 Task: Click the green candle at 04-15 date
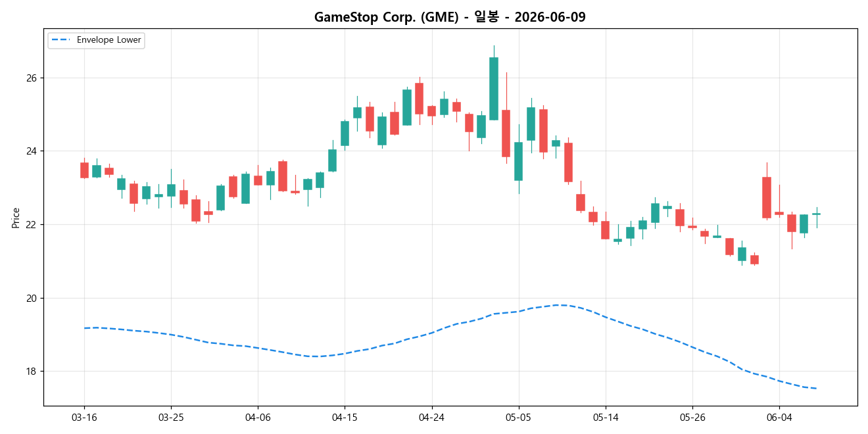(x=345, y=133)
